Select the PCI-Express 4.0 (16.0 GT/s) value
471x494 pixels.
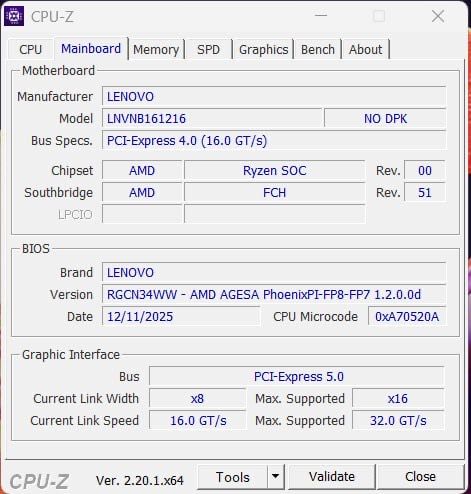(274, 141)
